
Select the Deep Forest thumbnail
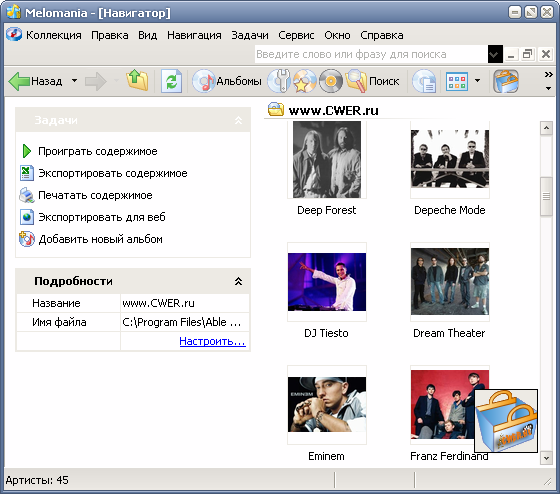pyautogui.click(x=327, y=159)
